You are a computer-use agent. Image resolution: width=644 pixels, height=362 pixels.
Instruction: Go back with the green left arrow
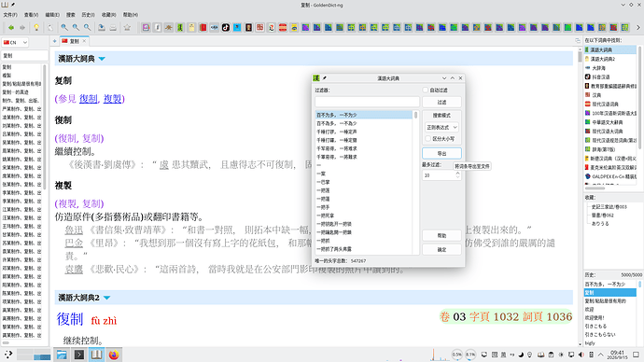point(11,27)
